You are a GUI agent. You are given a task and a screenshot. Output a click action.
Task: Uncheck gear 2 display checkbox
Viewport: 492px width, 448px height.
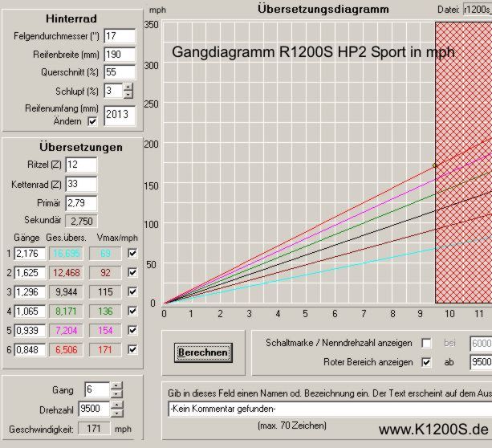tap(132, 272)
